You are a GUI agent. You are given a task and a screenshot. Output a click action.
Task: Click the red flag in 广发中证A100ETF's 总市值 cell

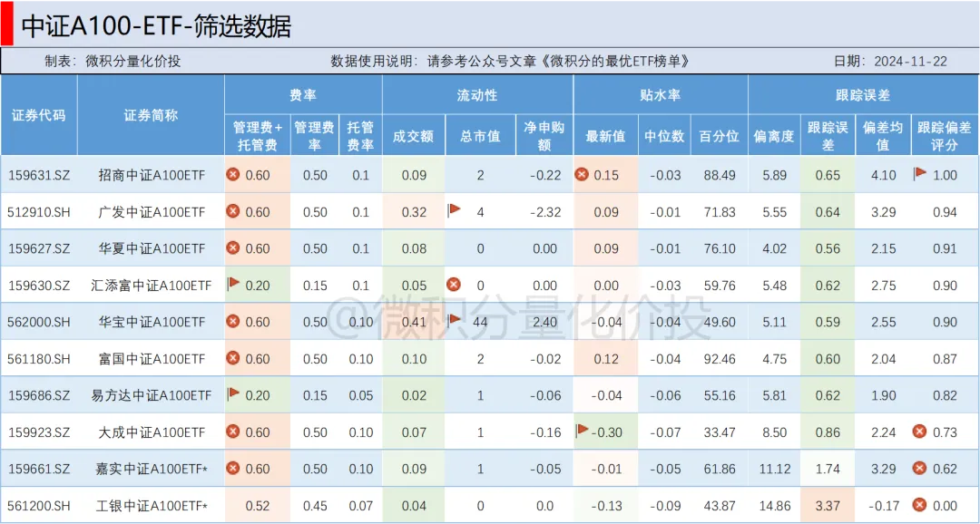(x=455, y=210)
